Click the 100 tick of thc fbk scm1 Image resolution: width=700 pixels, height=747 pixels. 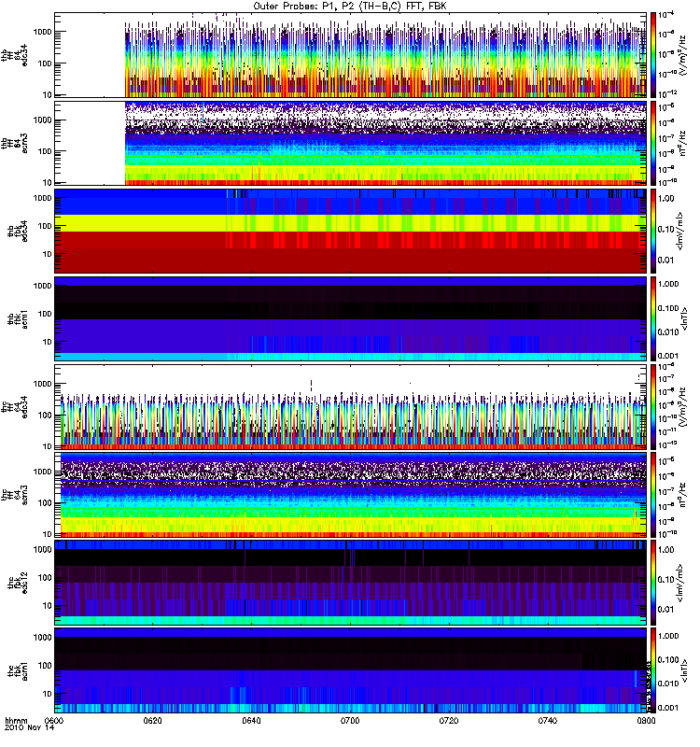(44, 666)
